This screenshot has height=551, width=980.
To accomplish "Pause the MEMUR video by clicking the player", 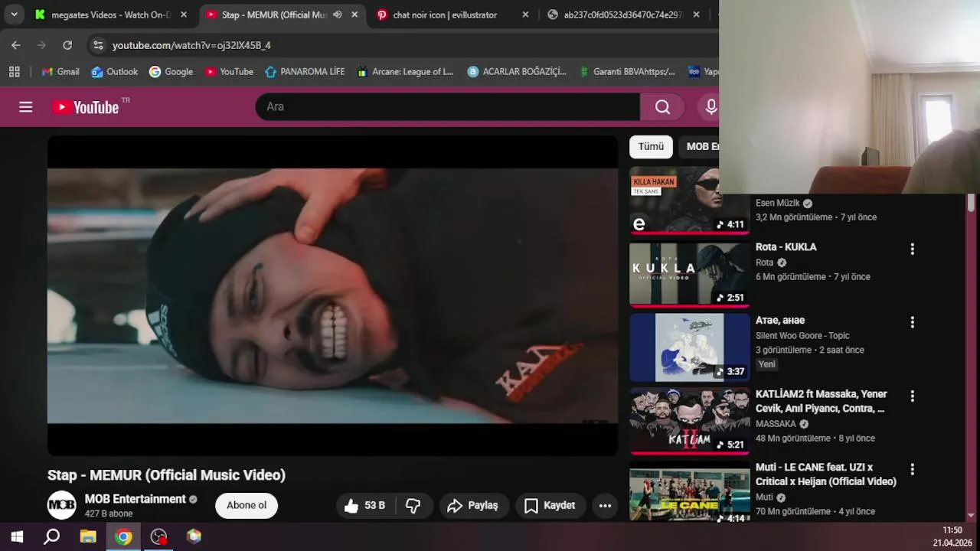I will point(332,295).
